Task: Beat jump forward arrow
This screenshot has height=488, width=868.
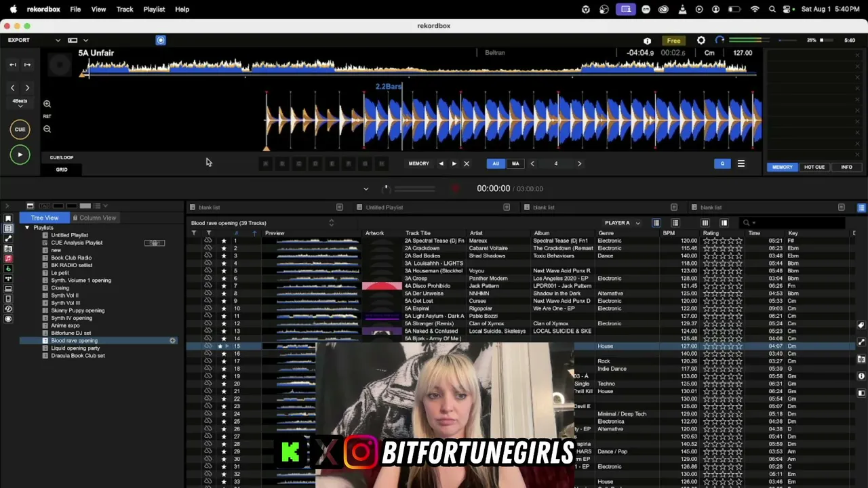Action: point(27,87)
